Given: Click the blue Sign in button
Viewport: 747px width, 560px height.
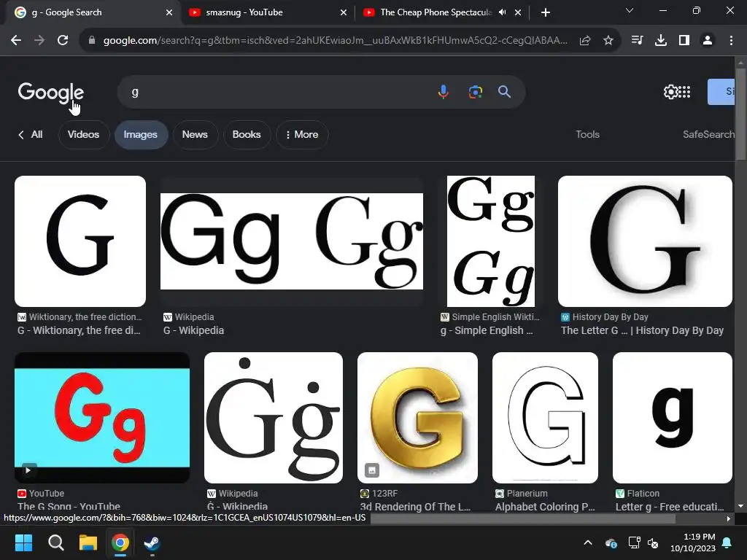Looking at the screenshot, I should [721, 92].
